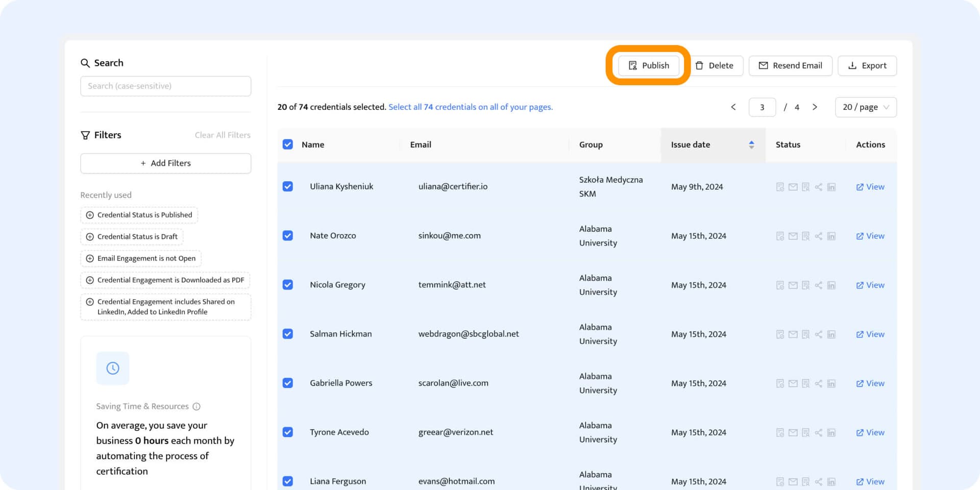Uncheck Tyrone Acevedo's row checkbox

pos(288,432)
